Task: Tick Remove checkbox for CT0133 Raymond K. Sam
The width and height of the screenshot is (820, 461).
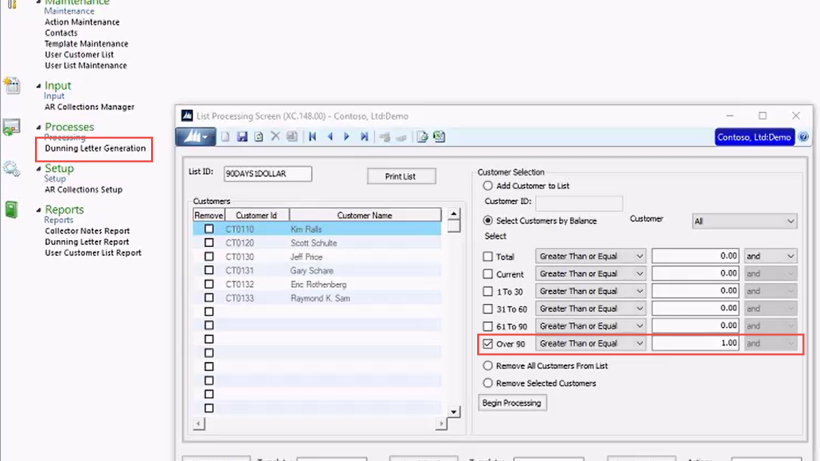Action: coord(209,298)
